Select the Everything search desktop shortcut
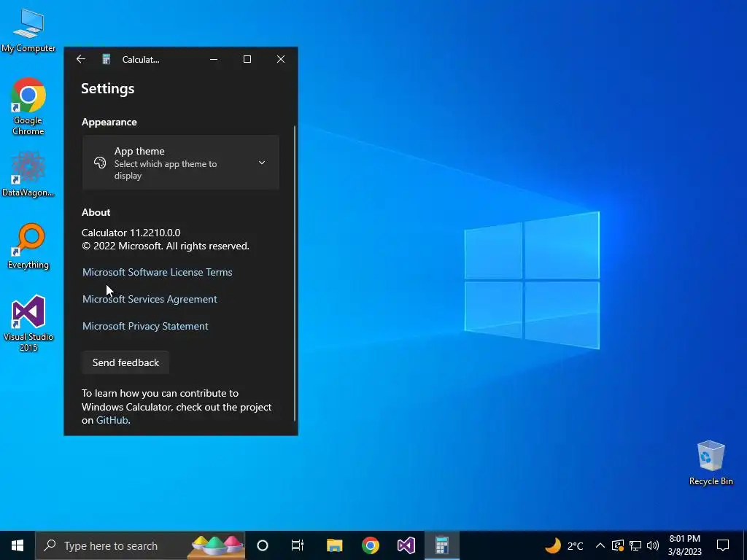This screenshot has height=560, width=747. (x=28, y=246)
